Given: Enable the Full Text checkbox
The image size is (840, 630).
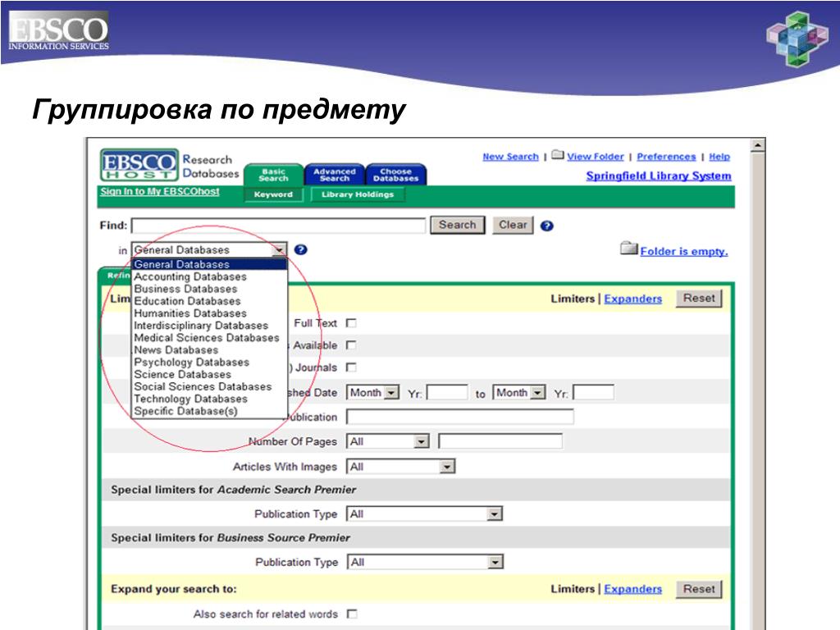Looking at the screenshot, I should click(351, 323).
